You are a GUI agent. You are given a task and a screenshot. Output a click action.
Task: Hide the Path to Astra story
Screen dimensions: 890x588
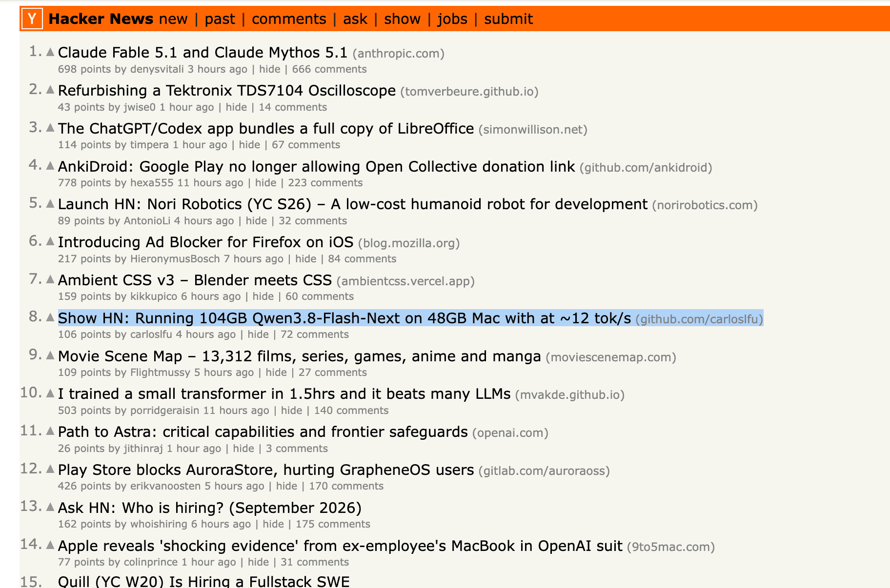pos(243,449)
